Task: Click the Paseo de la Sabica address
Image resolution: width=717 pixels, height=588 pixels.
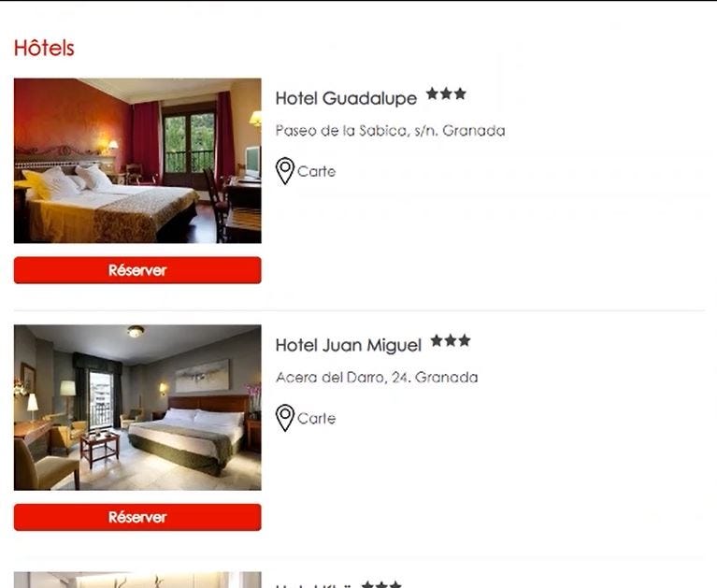Action: pos(390,131)
